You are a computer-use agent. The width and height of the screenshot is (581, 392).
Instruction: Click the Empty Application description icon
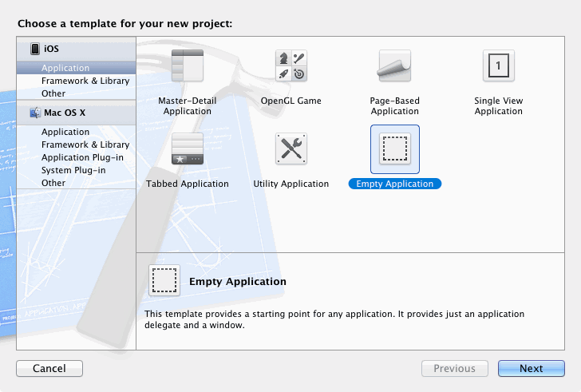pyautogui.click(x=164, y=281)
